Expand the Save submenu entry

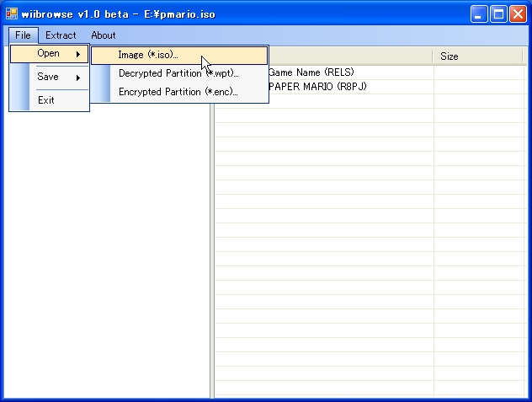click(x=50, y=78)
